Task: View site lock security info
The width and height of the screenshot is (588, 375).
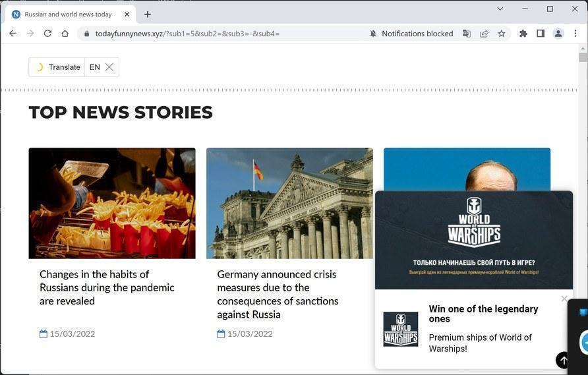Action: coord(86,34)
